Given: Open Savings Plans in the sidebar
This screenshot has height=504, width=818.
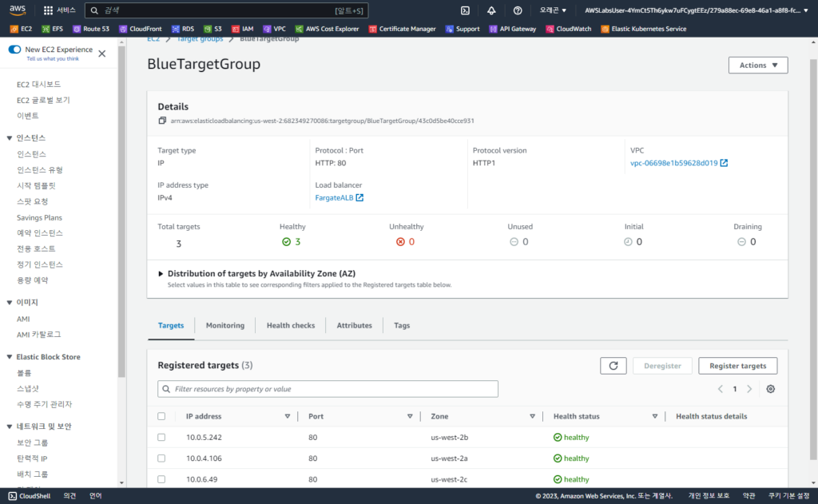Looking at the screenshot, I should coord(39,217).
